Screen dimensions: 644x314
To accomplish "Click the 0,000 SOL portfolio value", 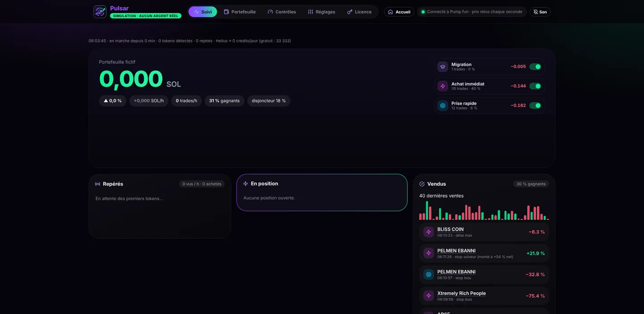I will 140,80.
